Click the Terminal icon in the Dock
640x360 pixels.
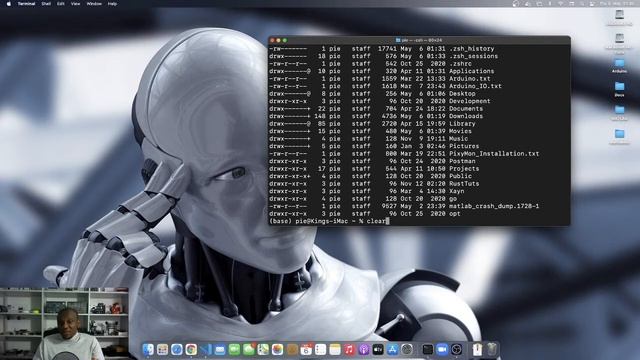click(x=428, y=349)
